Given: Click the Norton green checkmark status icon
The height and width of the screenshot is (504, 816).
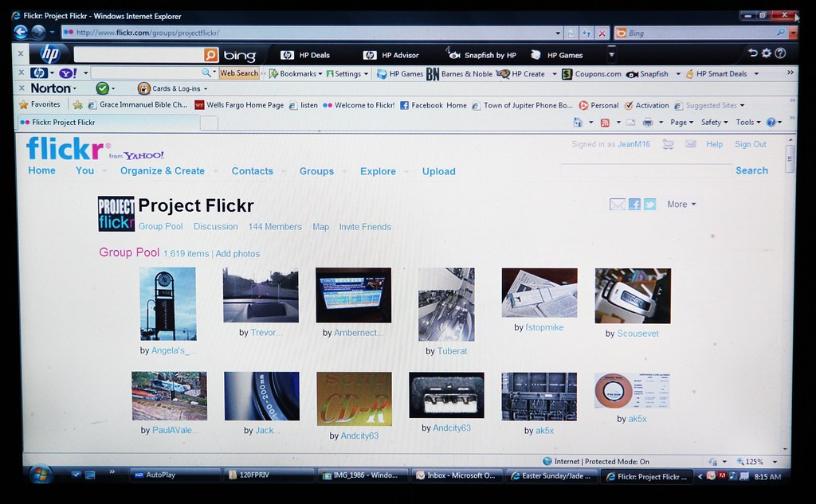Looking at the screenshot, I should point(103,88).
